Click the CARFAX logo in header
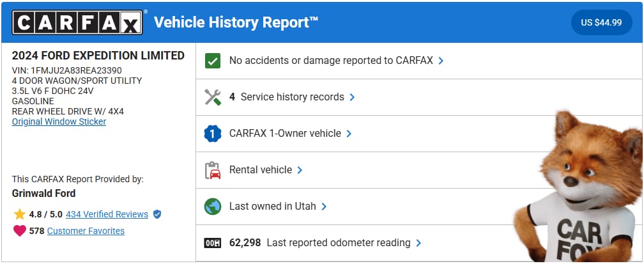 77,23
